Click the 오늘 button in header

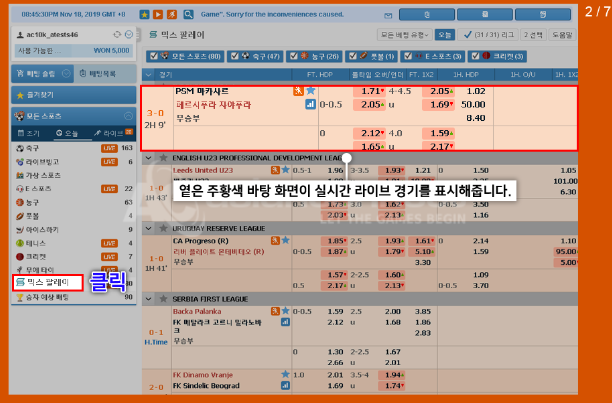click(x=445, y=35)
